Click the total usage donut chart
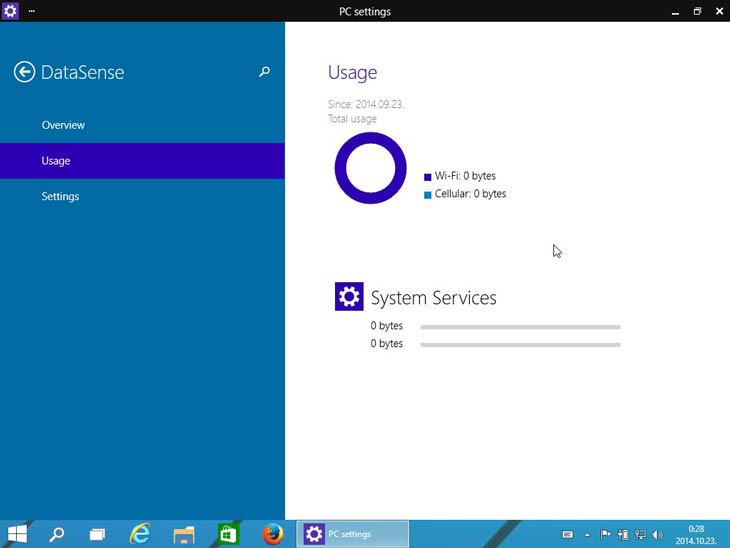The height and width of the screenshot is (548, 730). pos(370,168)
